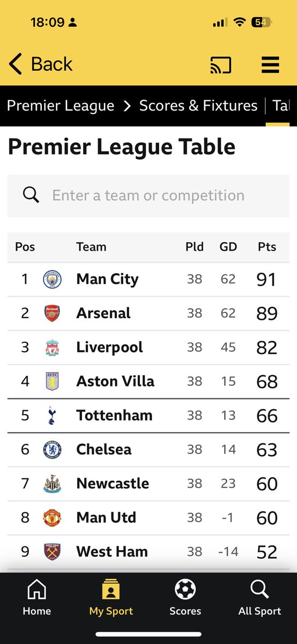The height and width of the screenshot is (644, 297).
Task: Select My Sport in bottom bar
Action: click(x=111, y=598)
